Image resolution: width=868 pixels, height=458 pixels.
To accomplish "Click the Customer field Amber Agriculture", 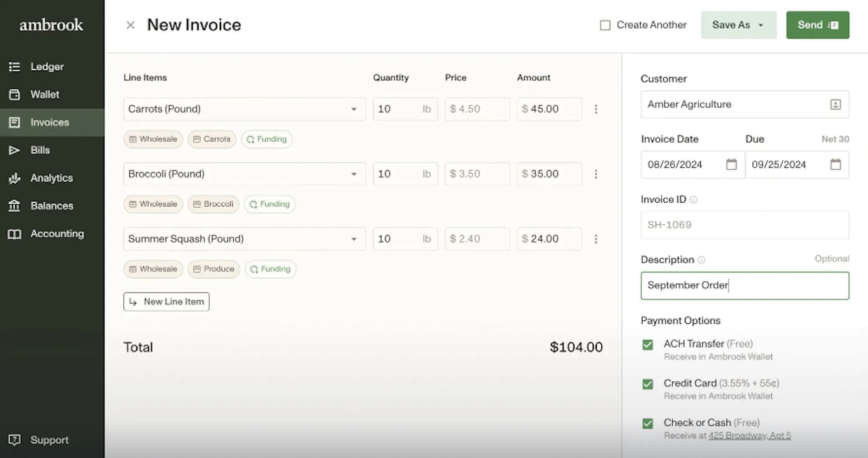I will pos(745,105).
